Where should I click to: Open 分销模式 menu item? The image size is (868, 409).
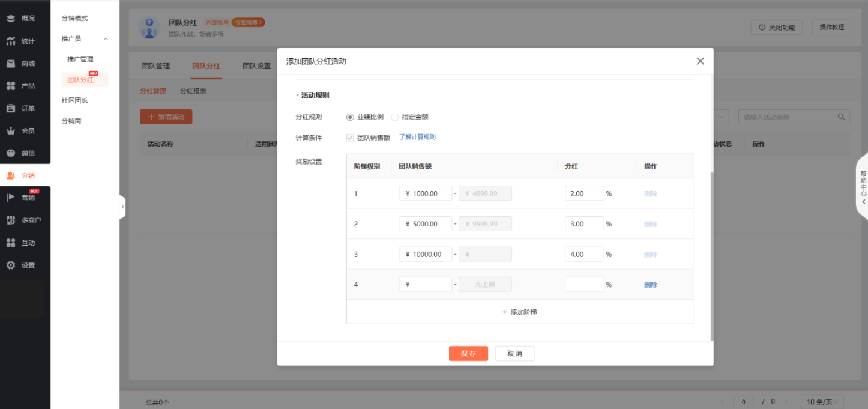point(75,19)
